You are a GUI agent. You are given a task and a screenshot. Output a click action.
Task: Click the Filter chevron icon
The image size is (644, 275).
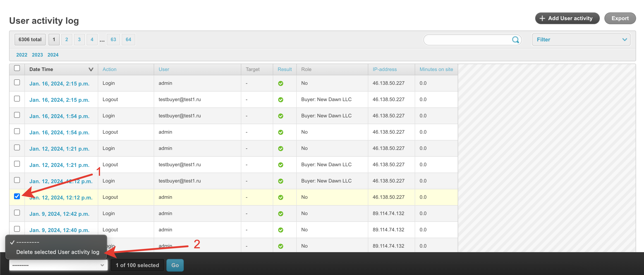point(624,40)
